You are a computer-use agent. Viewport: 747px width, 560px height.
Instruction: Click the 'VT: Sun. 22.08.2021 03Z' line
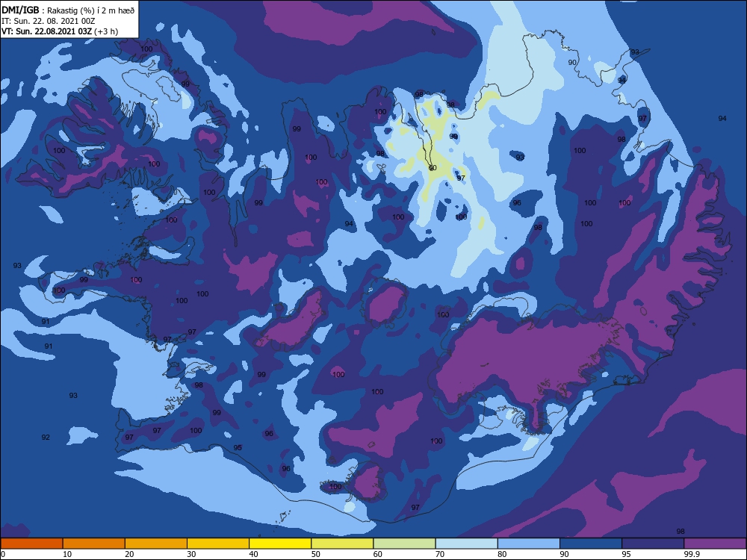point(46,31)
